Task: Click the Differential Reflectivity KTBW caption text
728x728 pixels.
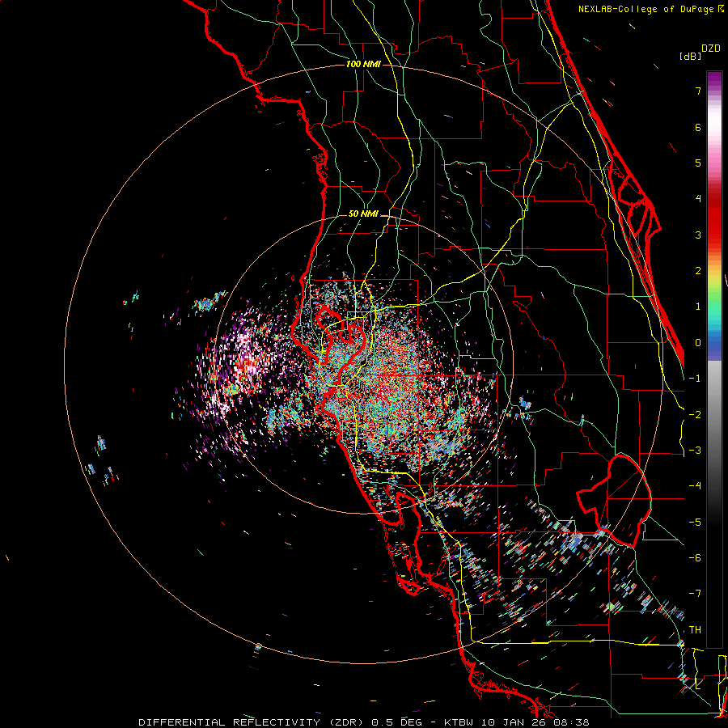Action: 364,722
